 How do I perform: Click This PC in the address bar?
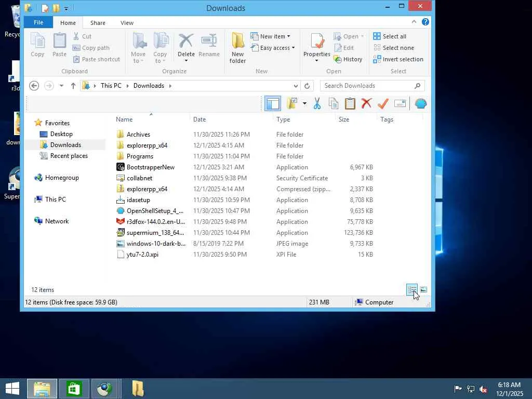pyautogui.click(x=111, y=86)
